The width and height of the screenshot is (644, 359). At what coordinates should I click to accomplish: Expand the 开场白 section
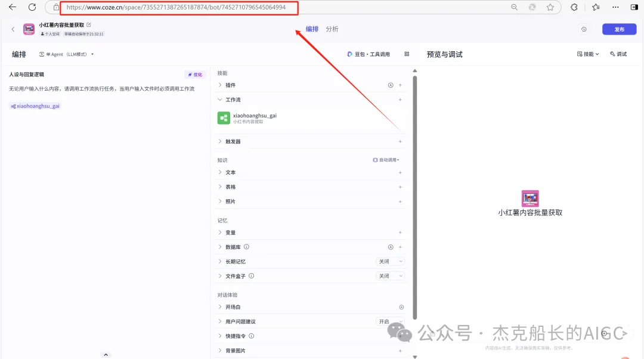pos(219,307)
